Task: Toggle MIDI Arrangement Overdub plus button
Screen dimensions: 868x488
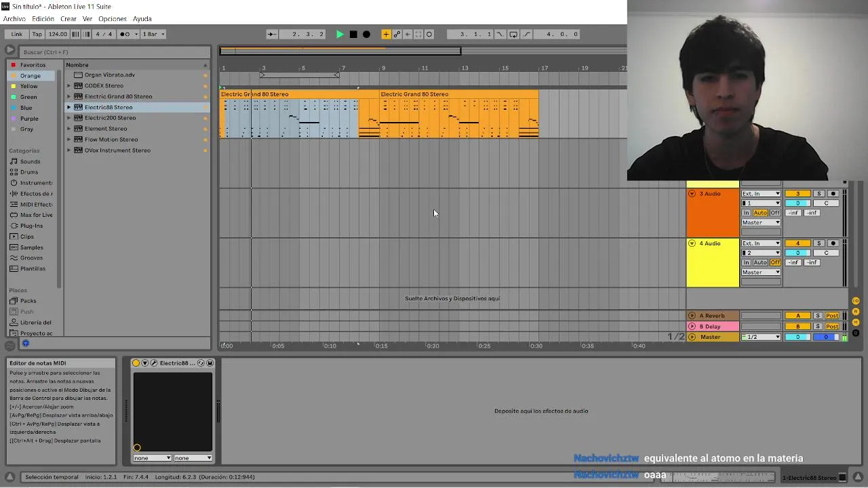Action: pyautogui.click(x=386, y=34)
